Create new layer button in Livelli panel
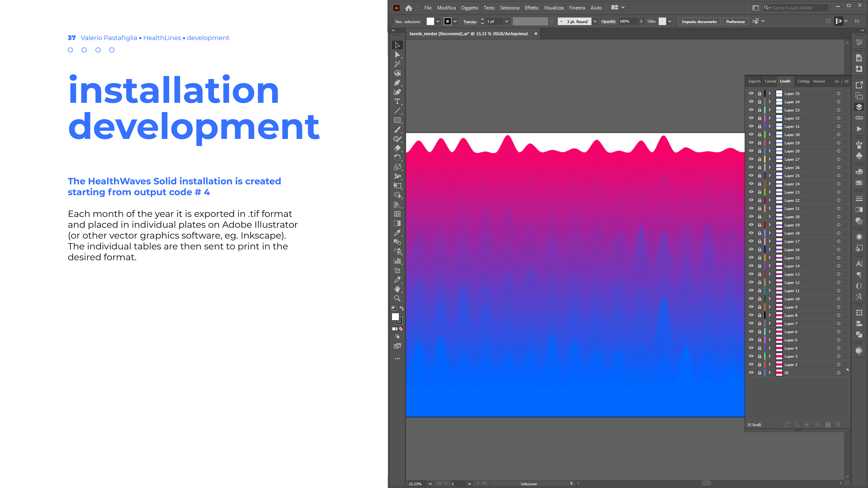The width and height of the screenshot is (868, 488). 828,425
